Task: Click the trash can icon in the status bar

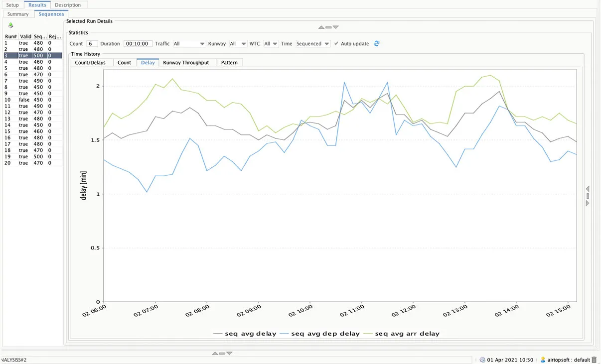Action: pos(594,360)
